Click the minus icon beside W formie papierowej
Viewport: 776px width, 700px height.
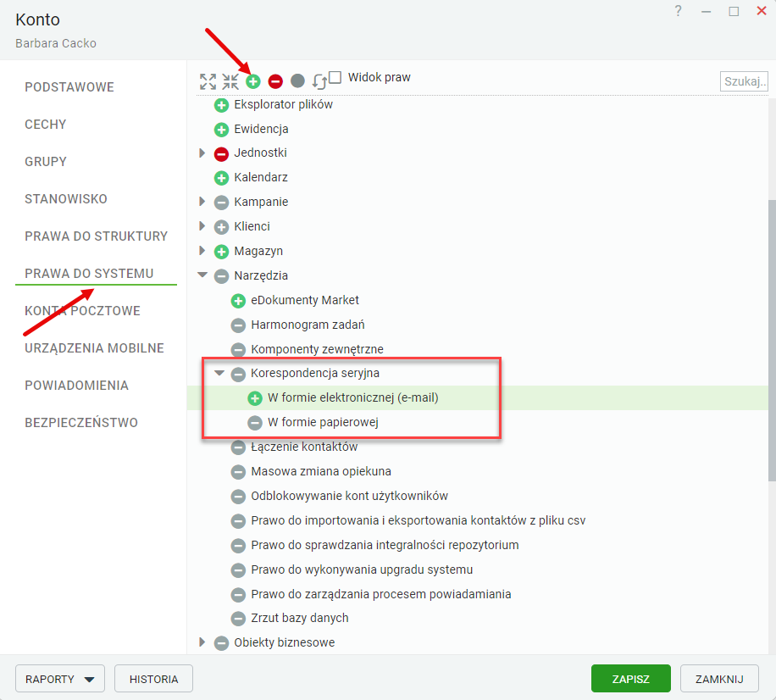coord(255,423)
